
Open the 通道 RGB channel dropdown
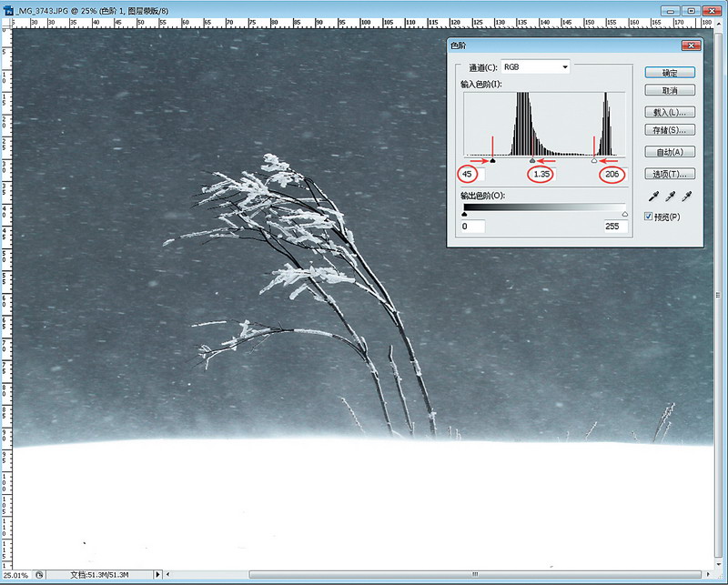(536, 67)
